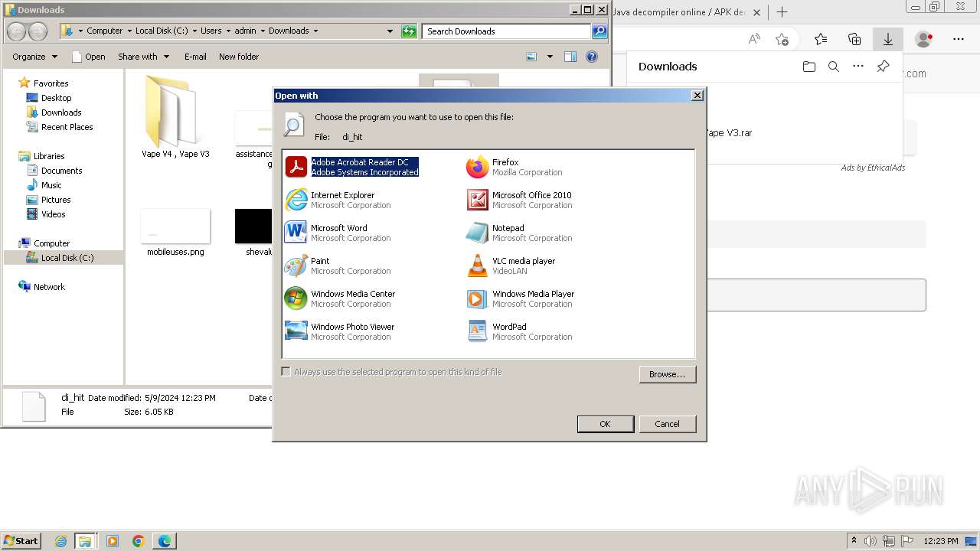The height and width of the screenshot is (551, 980).
Task: Select Desktop in Favorites tree
Action: tap(48, 98)
